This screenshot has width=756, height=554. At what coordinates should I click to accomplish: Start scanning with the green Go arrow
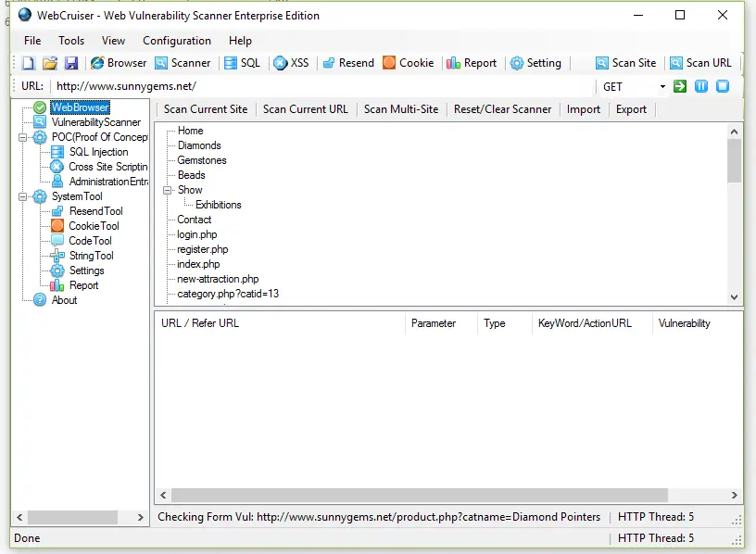pyautogui.click(x=678, y=84)
